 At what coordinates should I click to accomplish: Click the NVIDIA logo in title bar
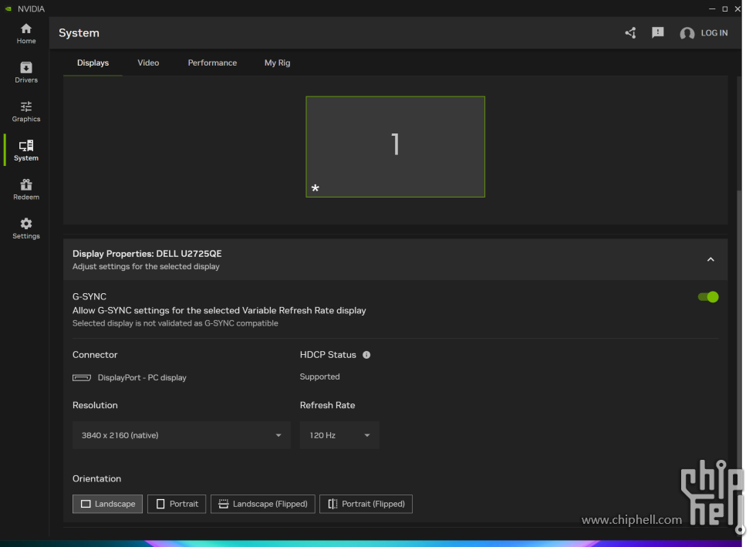click(8, 8)
